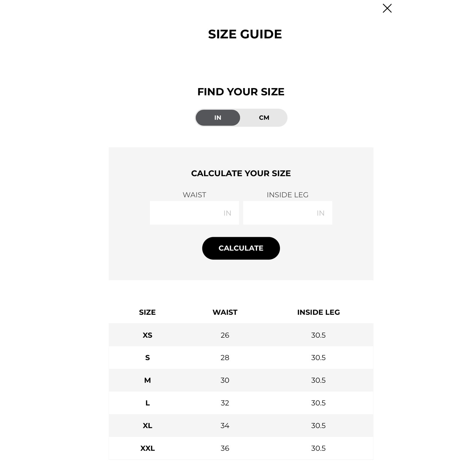The image size is (476, 476).
Task: Click the Inside Leg measurement input field
Action: point(288,213)
